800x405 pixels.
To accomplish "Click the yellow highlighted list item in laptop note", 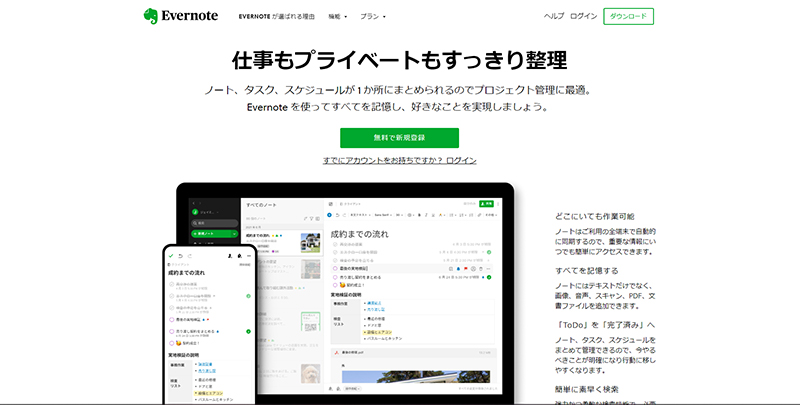I will point(378,332).
